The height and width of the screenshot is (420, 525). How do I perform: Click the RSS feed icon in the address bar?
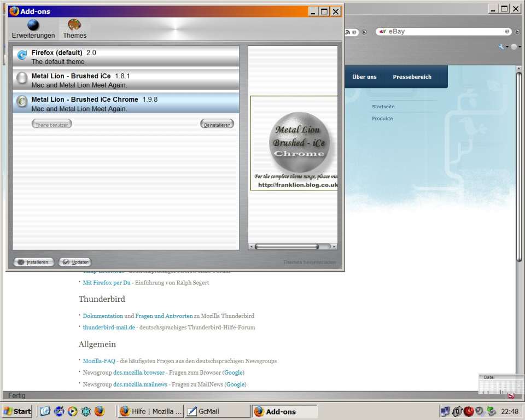click(x=348, y=32)
